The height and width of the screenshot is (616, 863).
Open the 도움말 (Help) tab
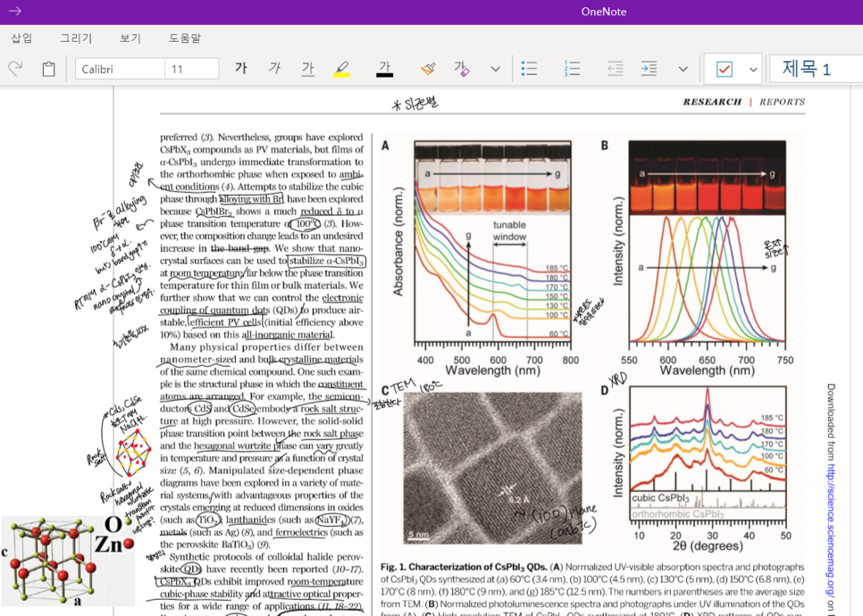click(x=185, y=38)
